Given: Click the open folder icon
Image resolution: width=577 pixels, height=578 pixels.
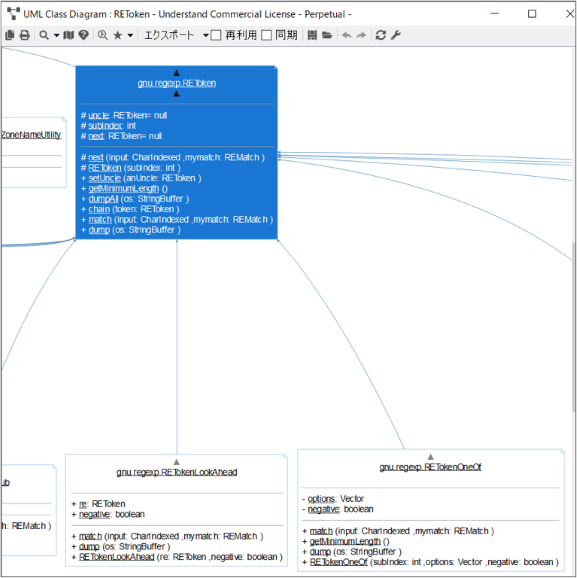Looking at the screenshot, I should pos(327,35).
